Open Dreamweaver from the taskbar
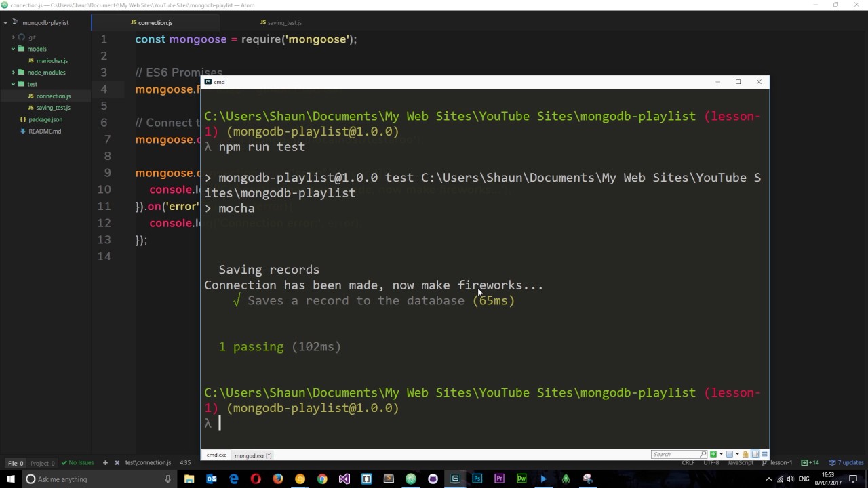 (521, 479)
